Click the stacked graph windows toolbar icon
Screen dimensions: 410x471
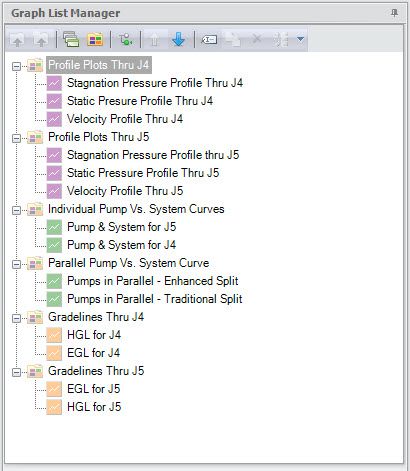click(x=71, y=40)
